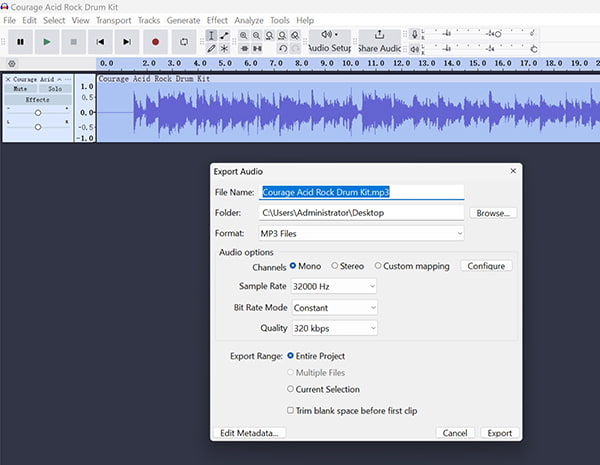
Task: Open the Audio Setup button
Action: [330, 42]
